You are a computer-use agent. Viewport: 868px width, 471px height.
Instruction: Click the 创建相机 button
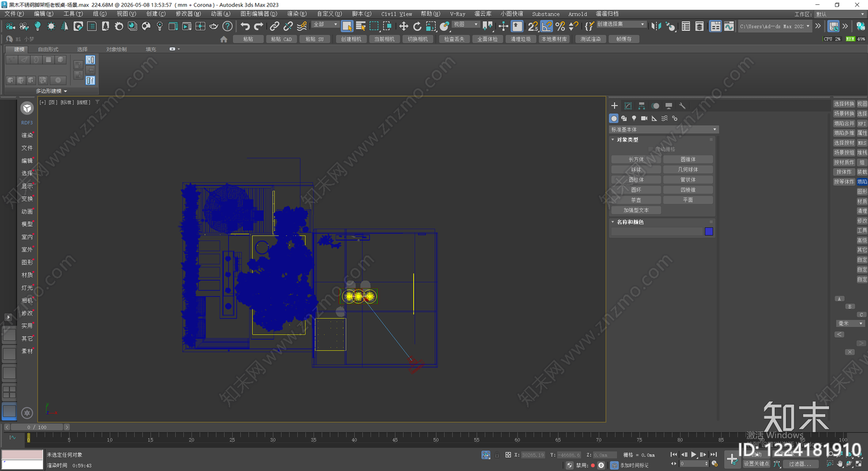(x=351, y=39)
